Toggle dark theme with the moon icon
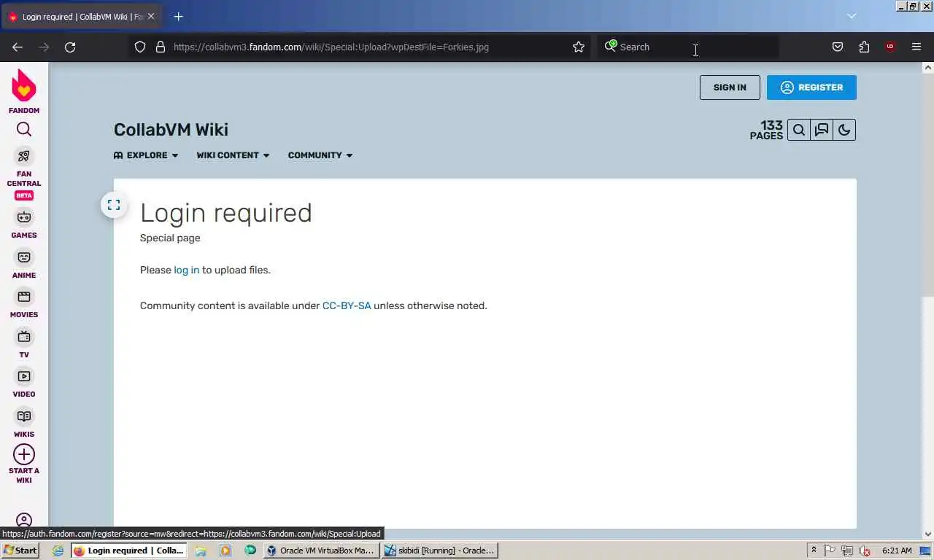 click(844, 130)
